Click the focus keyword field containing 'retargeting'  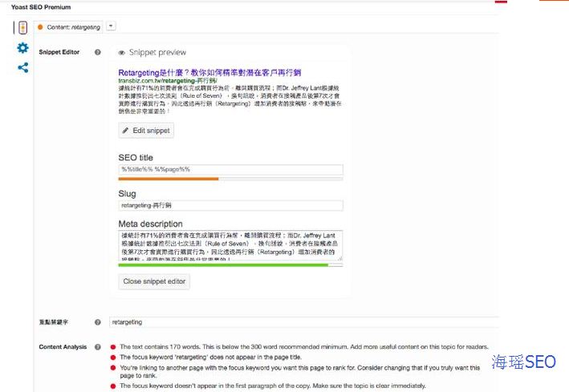click(301, 322)
